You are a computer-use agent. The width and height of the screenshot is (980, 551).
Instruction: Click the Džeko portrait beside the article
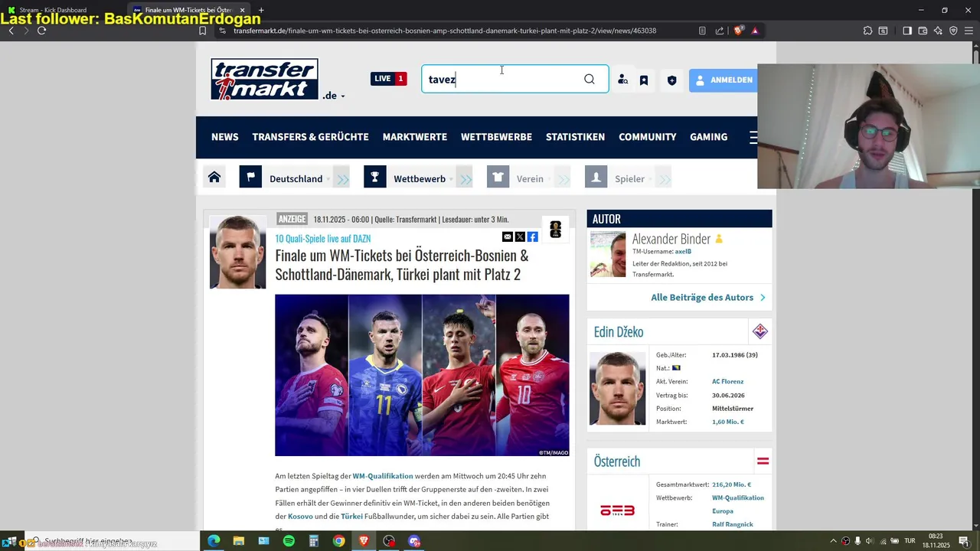[238, 252]
